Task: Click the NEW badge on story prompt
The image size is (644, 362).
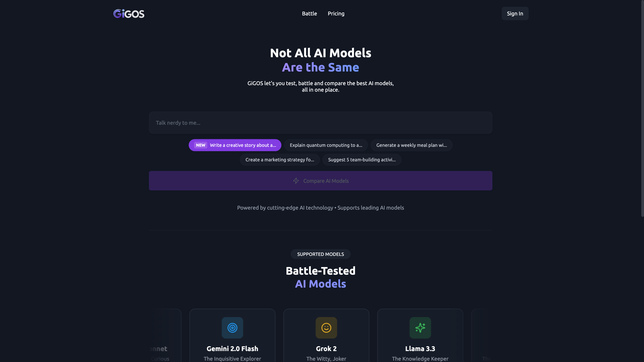Action: 201,145
